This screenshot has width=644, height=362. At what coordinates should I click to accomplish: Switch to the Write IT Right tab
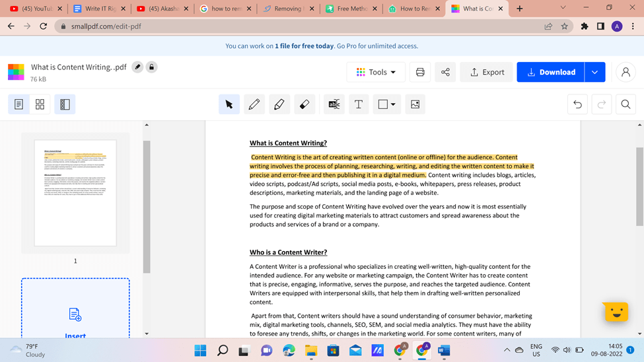tap(98, 9)
